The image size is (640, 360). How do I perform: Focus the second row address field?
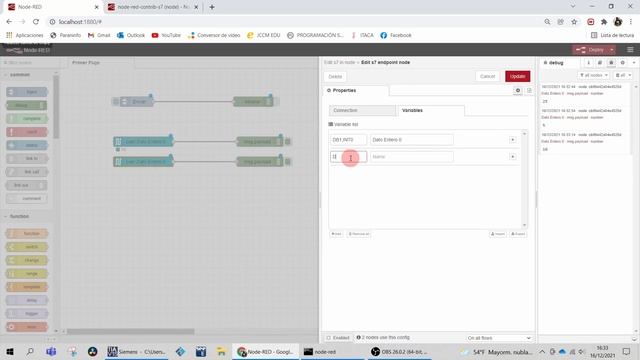[348, 157]
